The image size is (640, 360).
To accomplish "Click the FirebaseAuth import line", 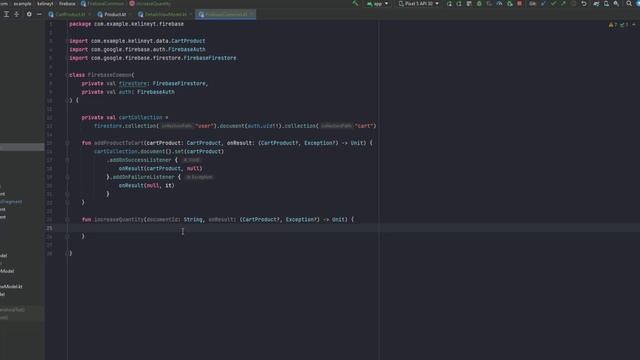I will pos(137,49).
